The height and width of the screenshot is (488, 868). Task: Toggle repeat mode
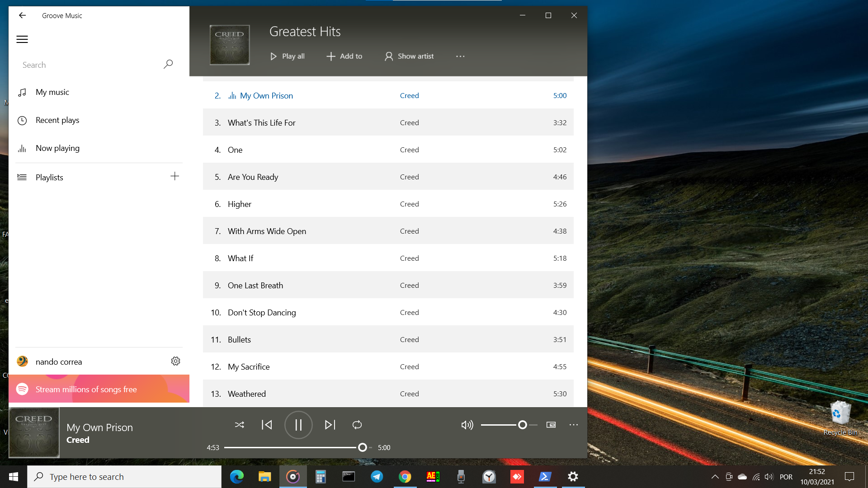357,425
